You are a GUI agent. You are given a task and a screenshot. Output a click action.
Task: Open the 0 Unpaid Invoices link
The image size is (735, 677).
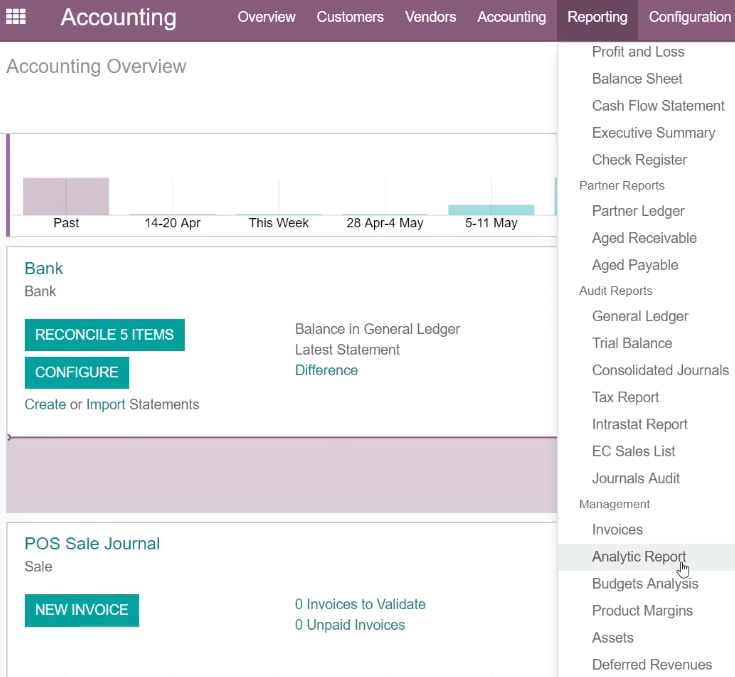tap(350, 625)
